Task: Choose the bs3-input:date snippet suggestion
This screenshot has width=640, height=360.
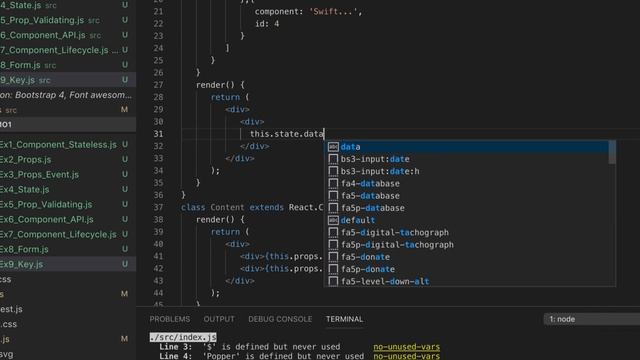Action: pyautogui.click(x=466, y=159)
